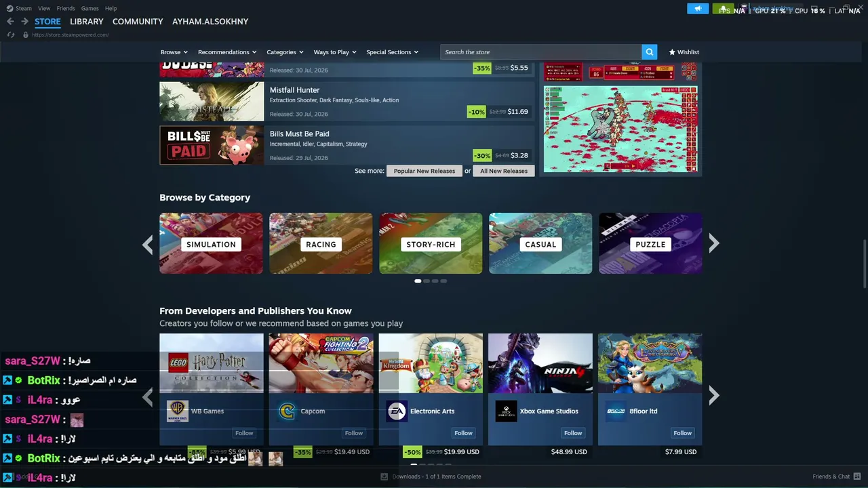Click the All New Releases button
This screenshot has height=488, width=868.
click(x=504, y=171)
